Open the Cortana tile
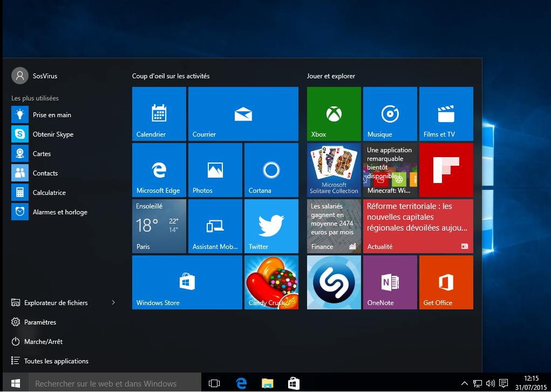This screenshot has width=551, height=392. [x=271, y=170]
